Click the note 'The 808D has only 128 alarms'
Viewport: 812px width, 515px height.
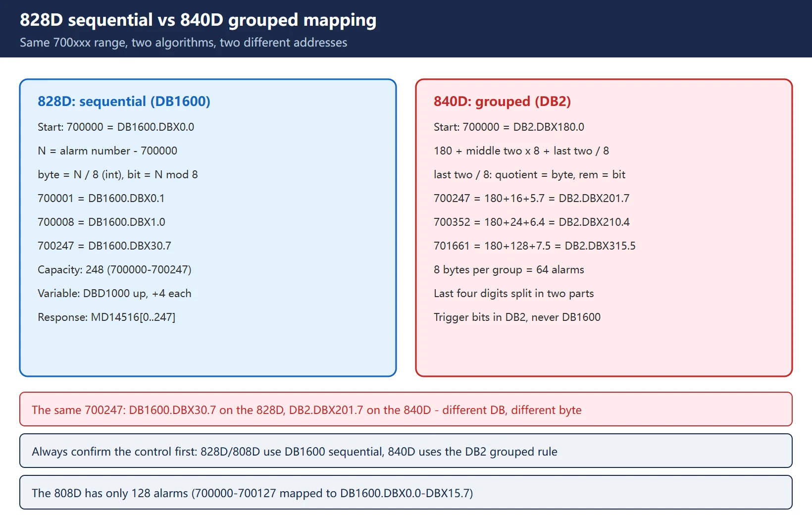[x=406, y=492]
